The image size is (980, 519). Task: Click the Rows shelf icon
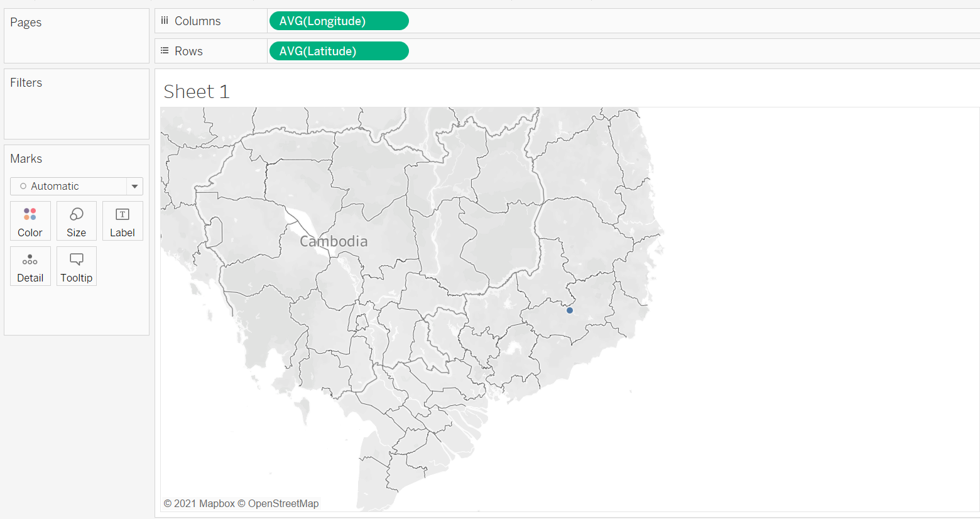coord(165,51)
